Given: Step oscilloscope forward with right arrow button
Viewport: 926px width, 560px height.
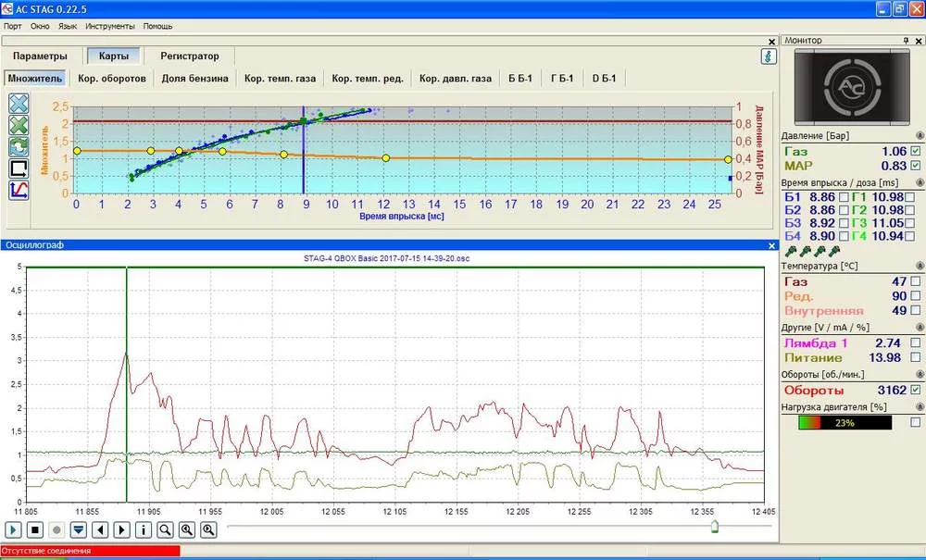Looking at the screenshot, I should pos(121,529).
